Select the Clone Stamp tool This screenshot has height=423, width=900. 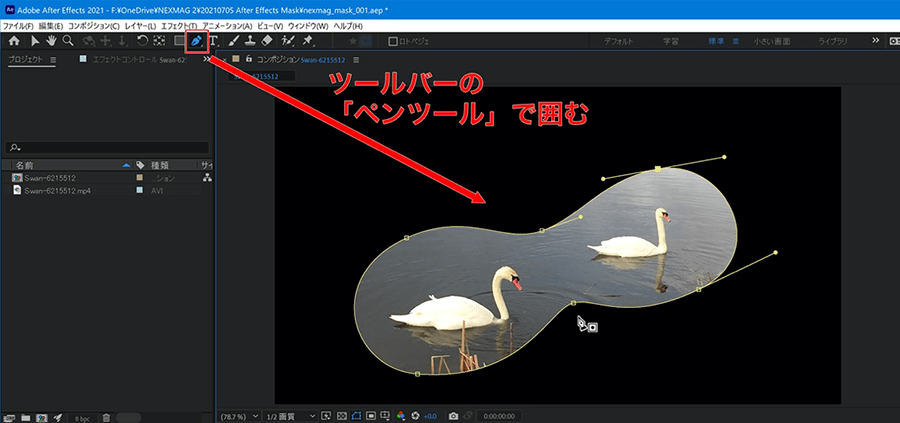(x=249, y=41)
